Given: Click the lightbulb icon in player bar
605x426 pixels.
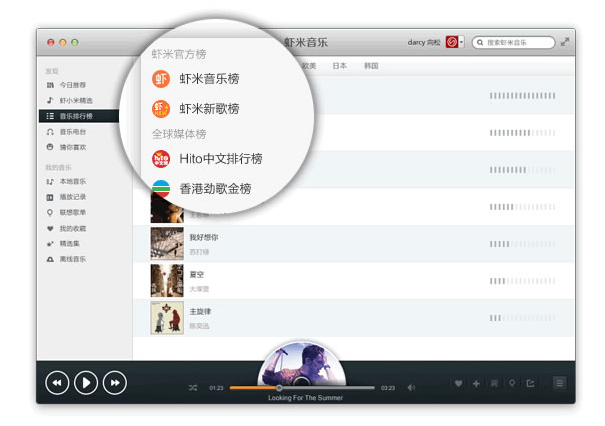Looking at the screenshot, I should (x=512, y=383).
